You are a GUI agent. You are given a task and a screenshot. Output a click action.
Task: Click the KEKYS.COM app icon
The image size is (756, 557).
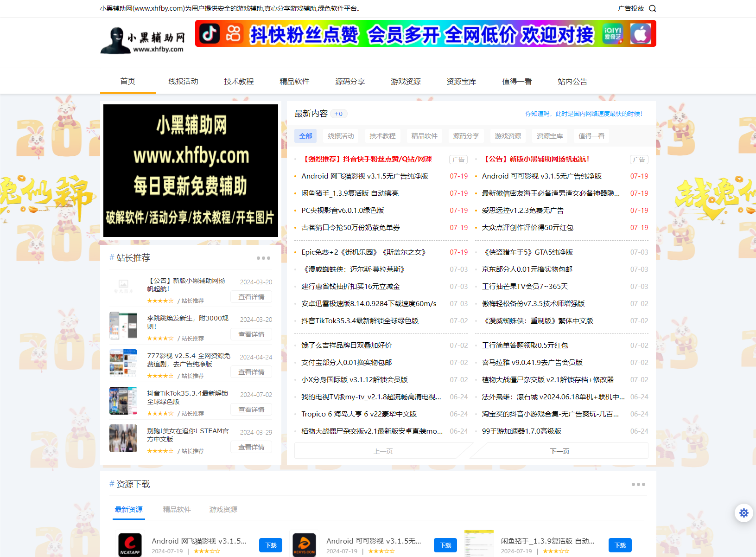(x=305, y=544)
